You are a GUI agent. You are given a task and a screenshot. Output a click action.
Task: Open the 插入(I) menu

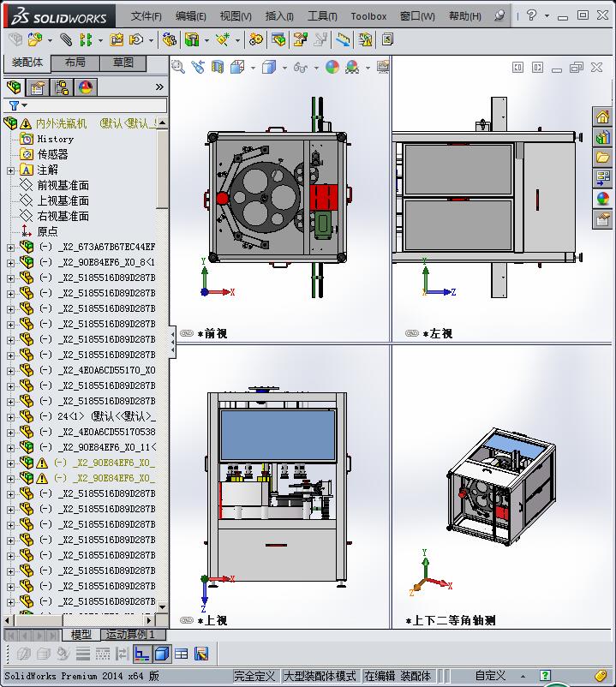279,16
